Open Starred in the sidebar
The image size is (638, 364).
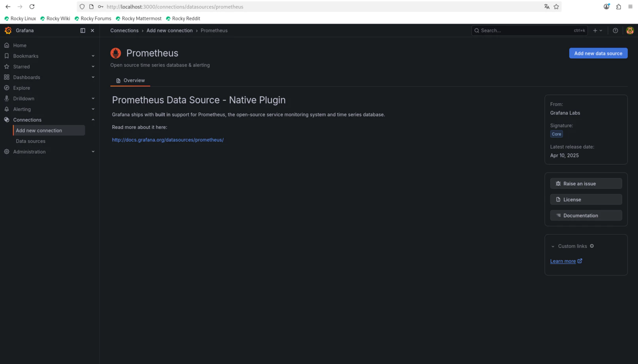21,67
